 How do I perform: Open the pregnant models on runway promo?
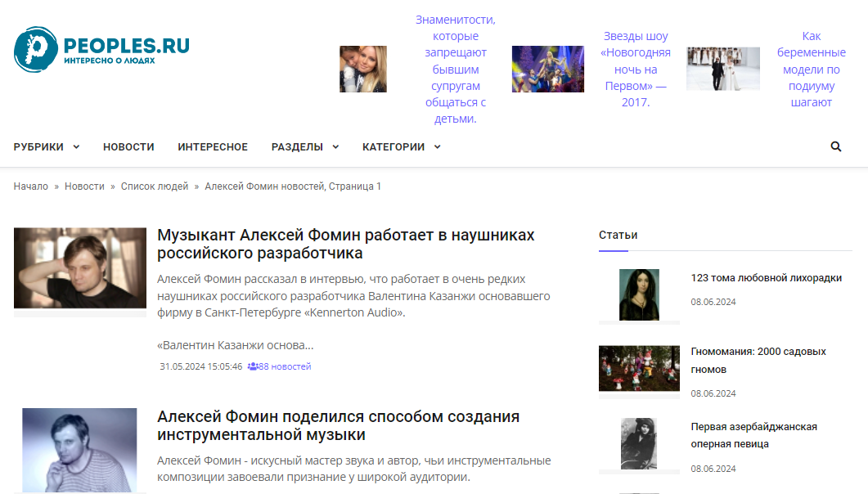coord(812,70)
